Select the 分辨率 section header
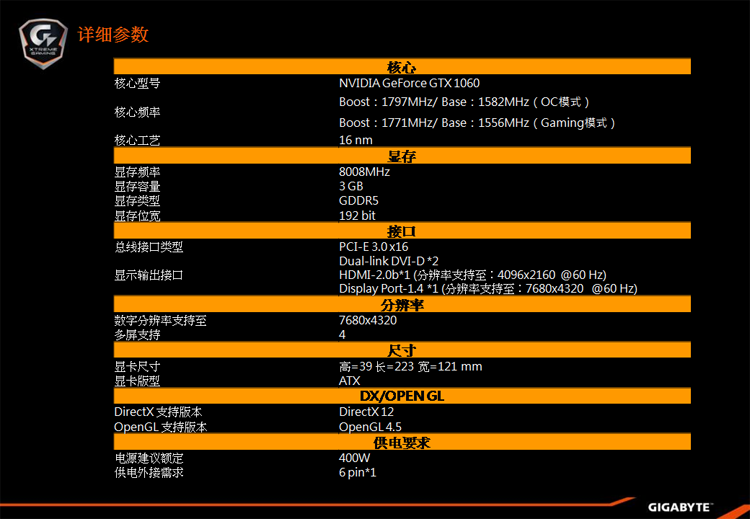The image size is (750, 519). click(402, 304)
